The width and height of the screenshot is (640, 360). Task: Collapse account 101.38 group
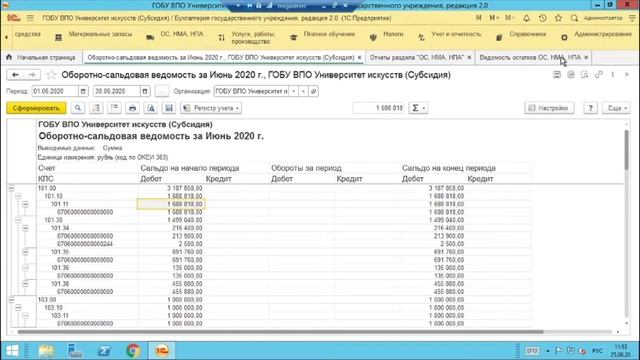point(25,284)
